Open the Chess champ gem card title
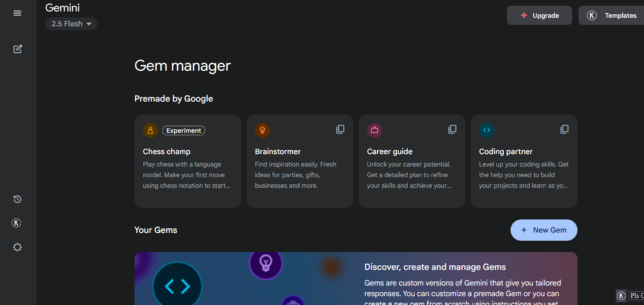This screenshot has height=305, width=644. pos(167,151)
